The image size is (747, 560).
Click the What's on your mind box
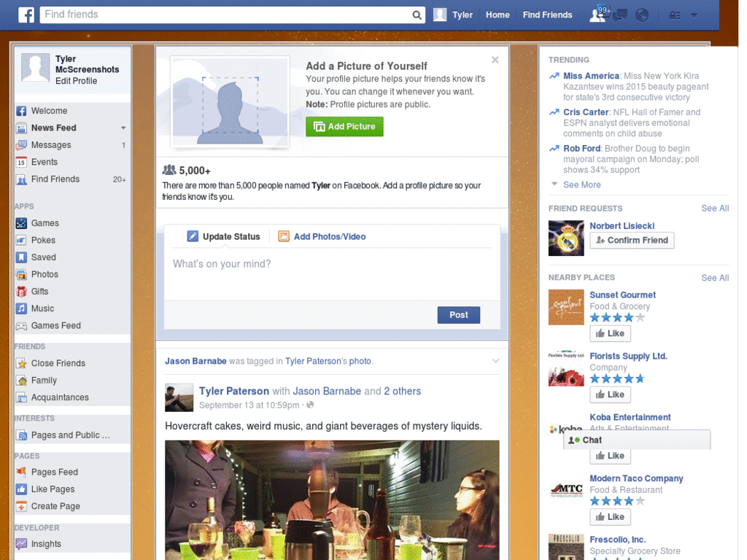332,274
